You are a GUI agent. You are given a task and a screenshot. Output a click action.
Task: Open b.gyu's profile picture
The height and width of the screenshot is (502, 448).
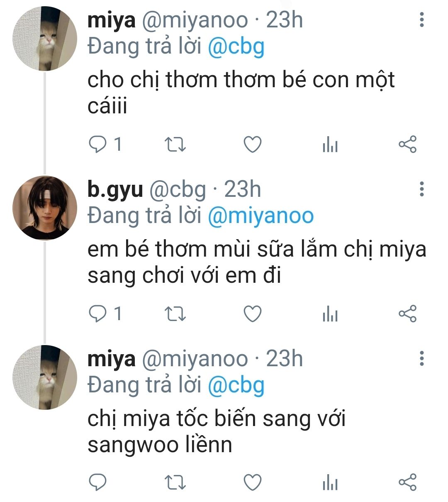[x=45, y=208]
